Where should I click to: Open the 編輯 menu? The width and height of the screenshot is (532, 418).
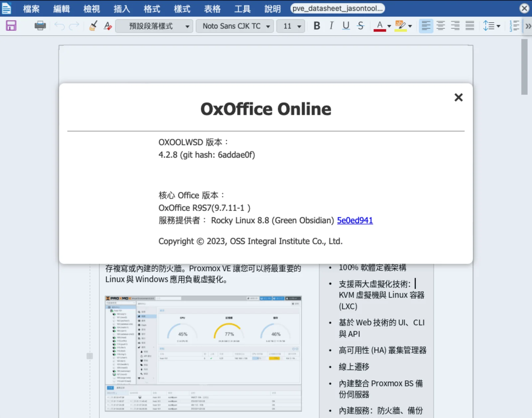[x=62, y=9]
